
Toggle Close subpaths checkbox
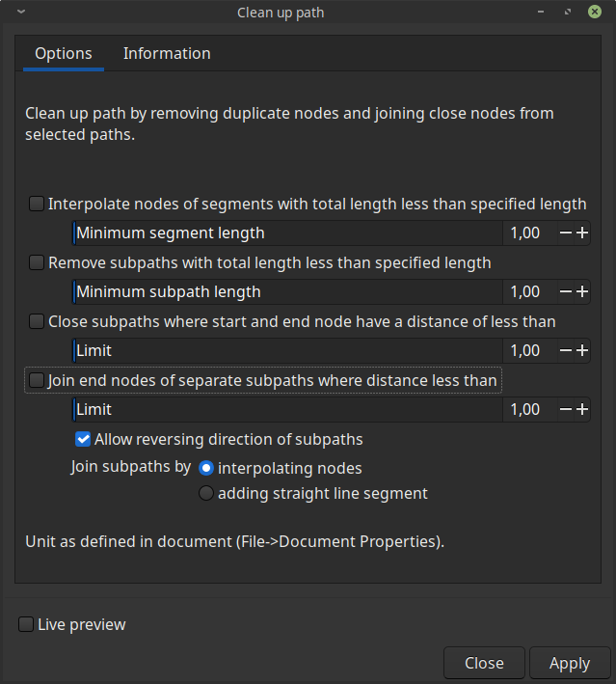click(37, 321)
